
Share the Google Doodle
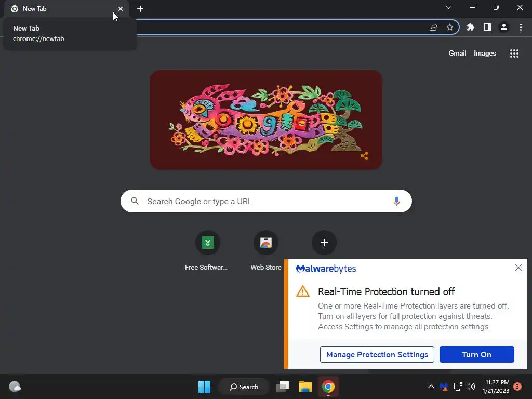point(364,156)
